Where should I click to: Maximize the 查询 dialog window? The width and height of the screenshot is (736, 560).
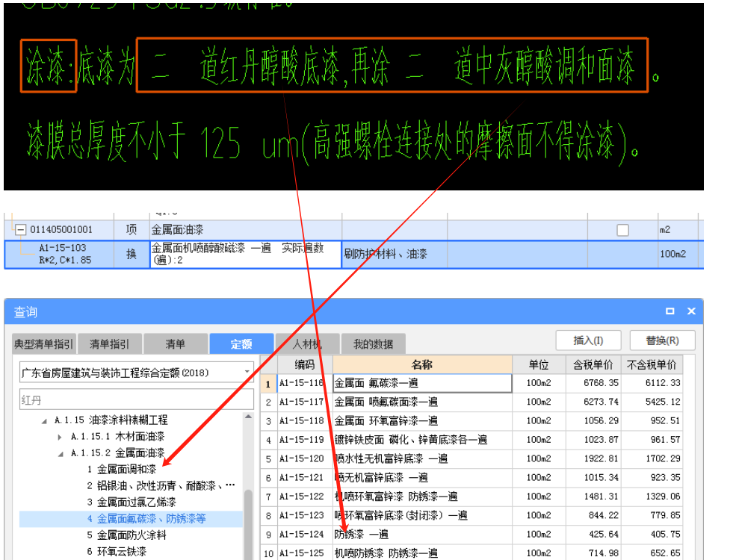point(669,311)
